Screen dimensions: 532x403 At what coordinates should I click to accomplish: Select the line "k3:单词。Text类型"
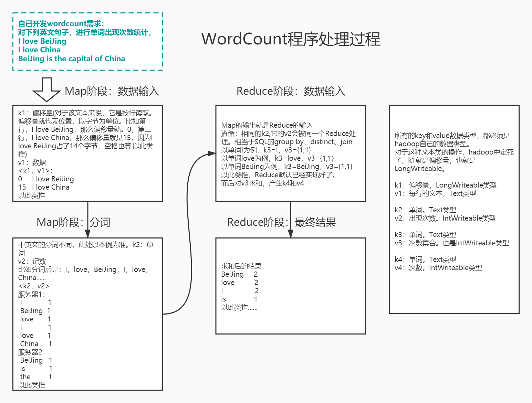pos(425,235)
